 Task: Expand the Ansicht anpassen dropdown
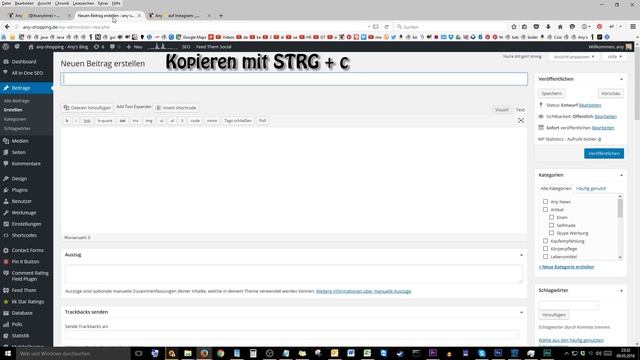(x=574, y=57)
